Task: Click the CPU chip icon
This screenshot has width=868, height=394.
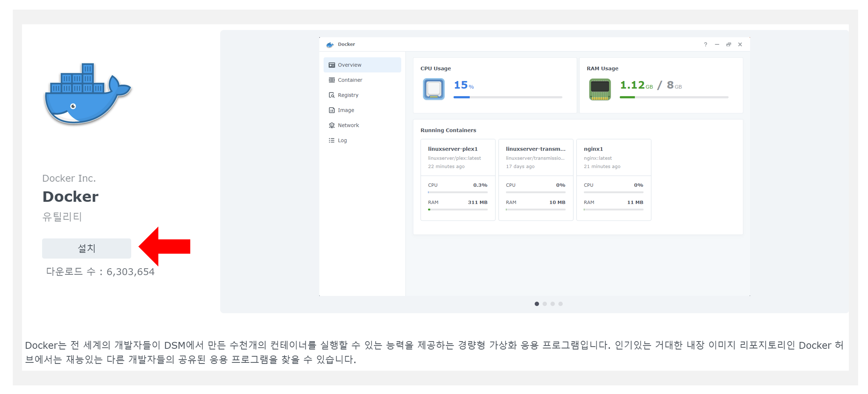Action: pyautogui.click(x=434, y=89)
